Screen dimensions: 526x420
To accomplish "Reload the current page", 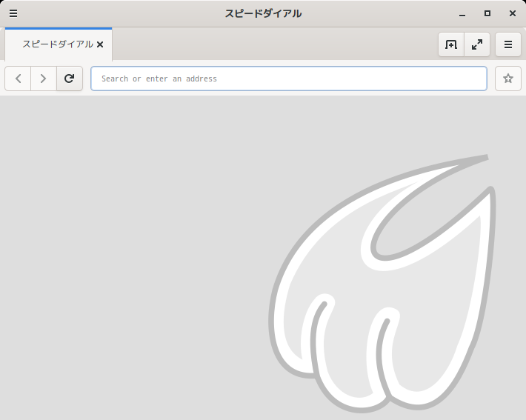I will [x=70, y=79].
